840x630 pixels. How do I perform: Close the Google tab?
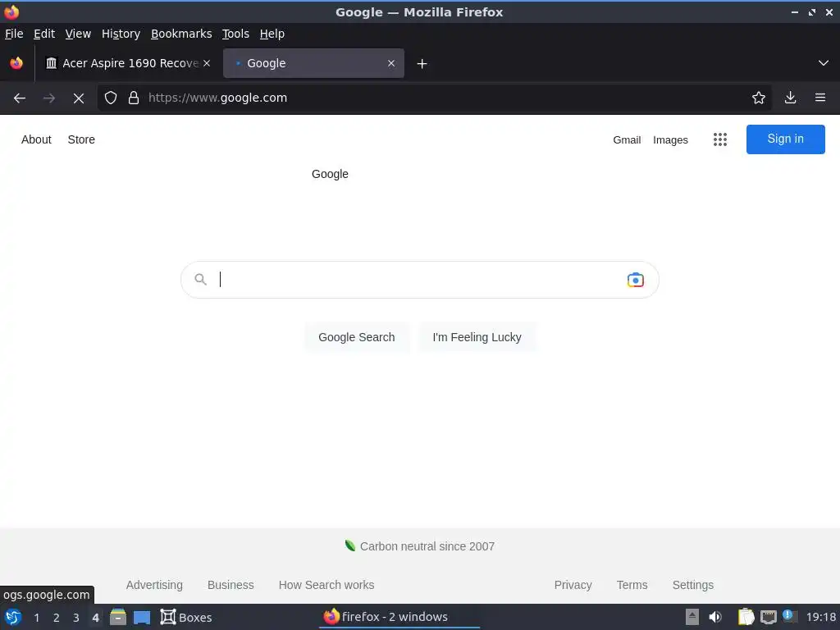391,63
